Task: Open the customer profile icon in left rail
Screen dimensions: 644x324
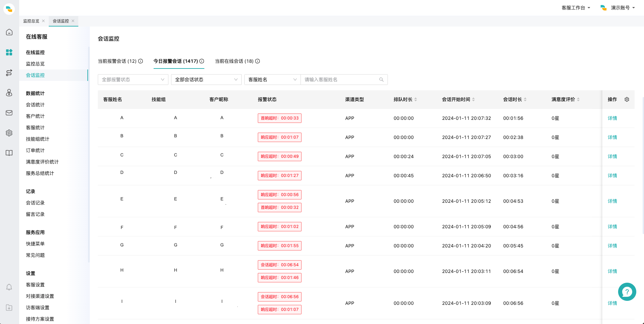Action: click(x=9, y=93)
